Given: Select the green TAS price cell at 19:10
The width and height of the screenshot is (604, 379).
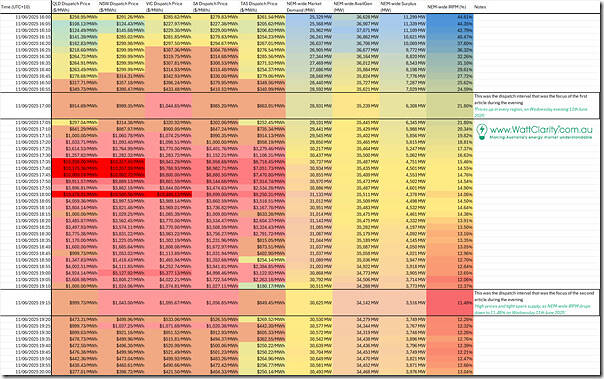Looking at the screenshot, I should click(x=262, y=286).
